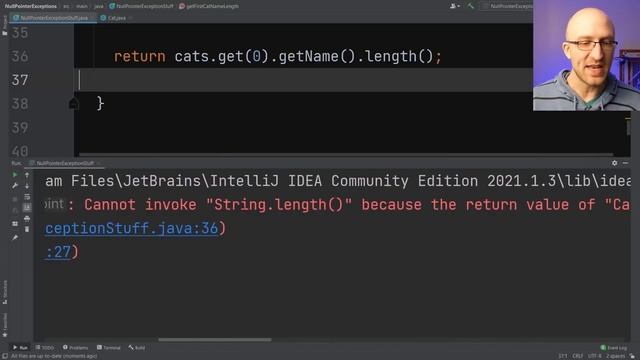Open the Favorites tool window sidebar button
Image resolution: width=640 pixels, height=360 pixels.
(4, 325)
